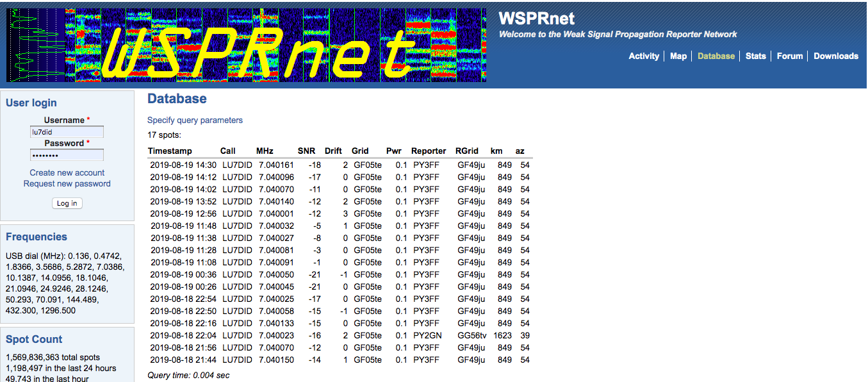Click the Drift column header
The width and height of the screenshot is (868, 382).
pyautogui.click(x=333, y=151)
